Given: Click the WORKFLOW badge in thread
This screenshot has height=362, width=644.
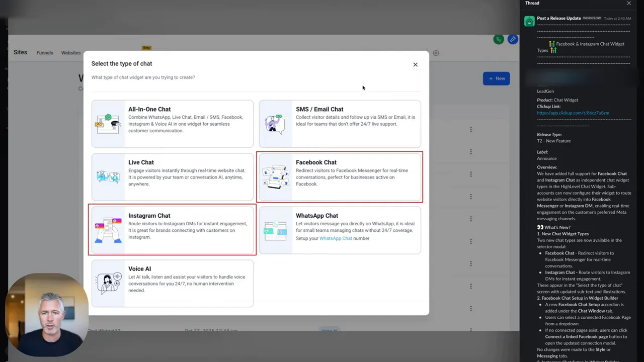Looking at the screenshot, I should coord(592,19).
